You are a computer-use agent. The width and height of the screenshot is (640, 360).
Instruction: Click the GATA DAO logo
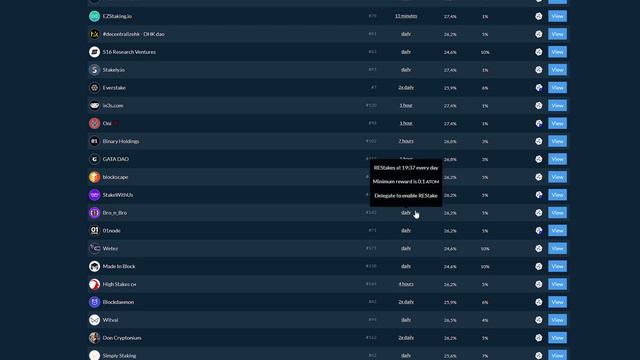(x=94, y=159)
